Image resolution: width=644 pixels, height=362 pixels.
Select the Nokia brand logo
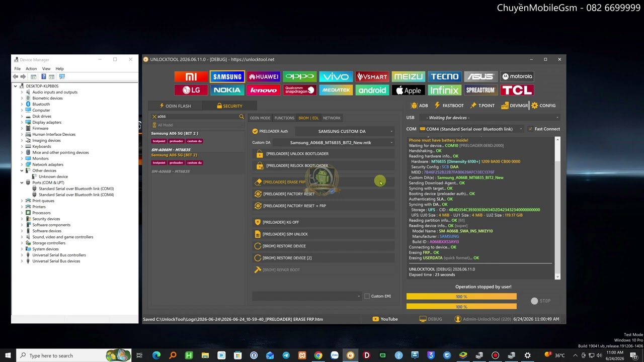[x=227, y=90]
